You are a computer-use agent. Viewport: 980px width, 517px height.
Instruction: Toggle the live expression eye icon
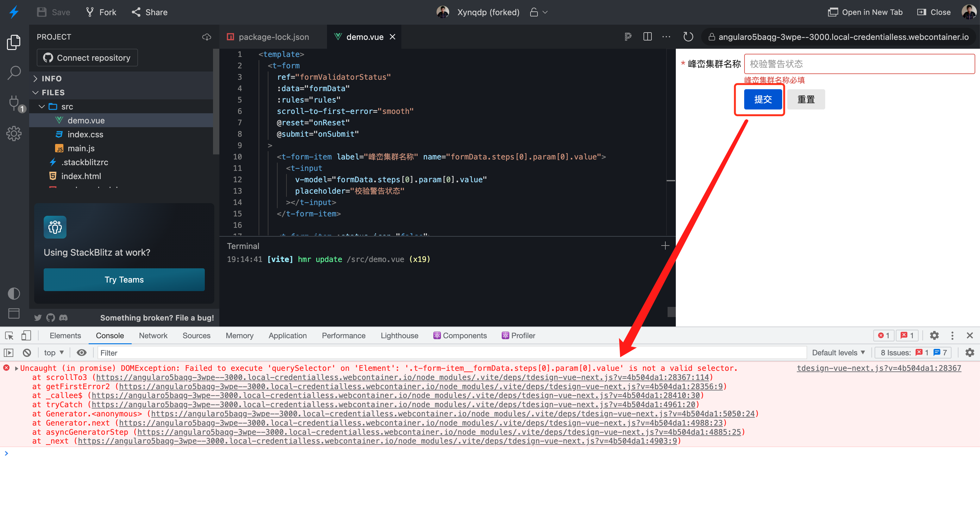pyautogui.click(x=81, y=353)
